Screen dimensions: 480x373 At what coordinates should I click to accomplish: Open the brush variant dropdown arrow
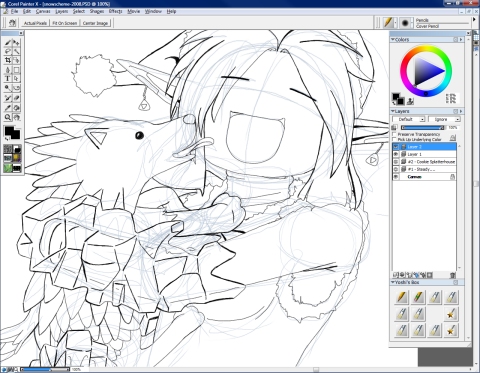(412, 23)
